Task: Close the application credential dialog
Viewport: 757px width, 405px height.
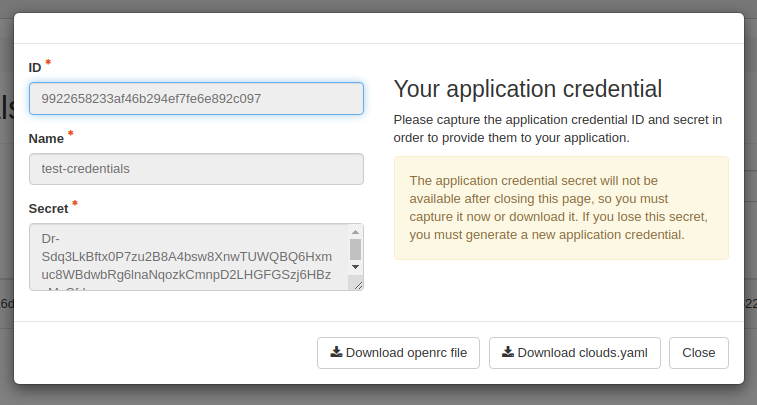Action: coord(699,353)
